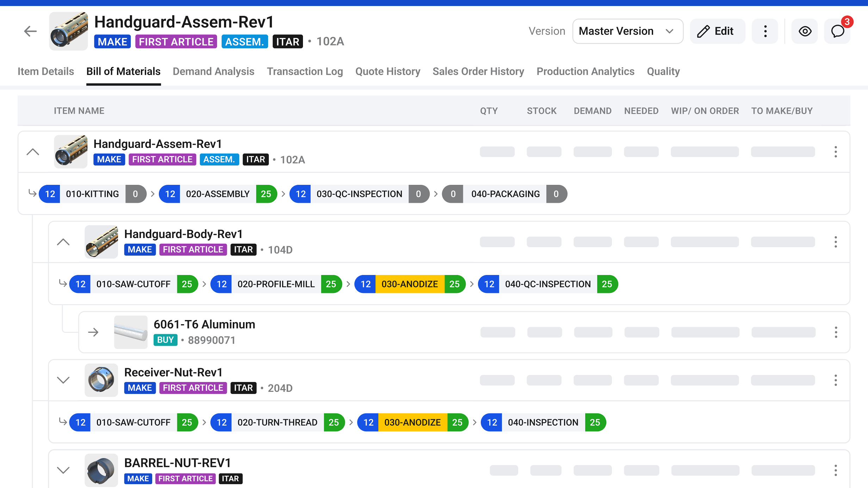Open the 6061-T6 Aluminum item arrow
The width and height of the screenshot is (868, 488).
(x=93, y=332)
